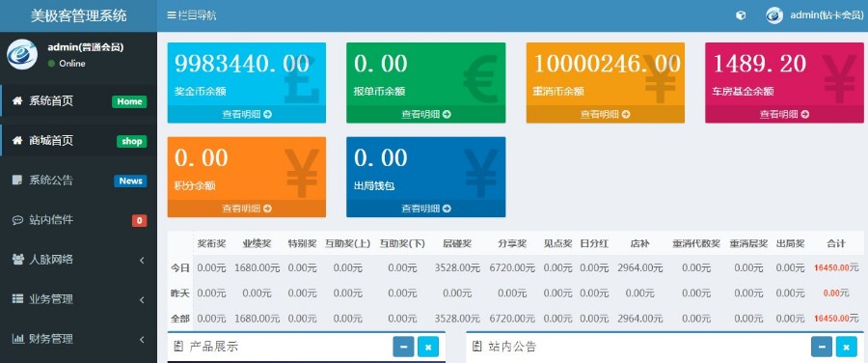Click the 业绩奖 column header

pos(257,243)
